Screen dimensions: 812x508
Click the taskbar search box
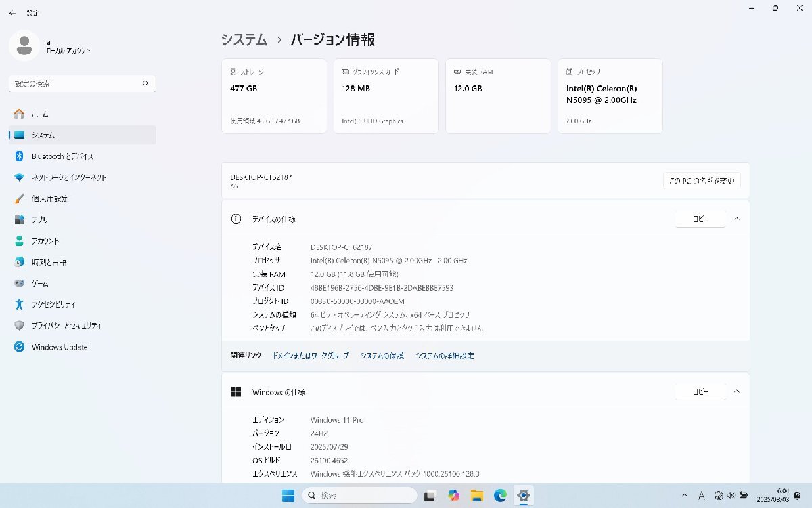tap(359, 495)
